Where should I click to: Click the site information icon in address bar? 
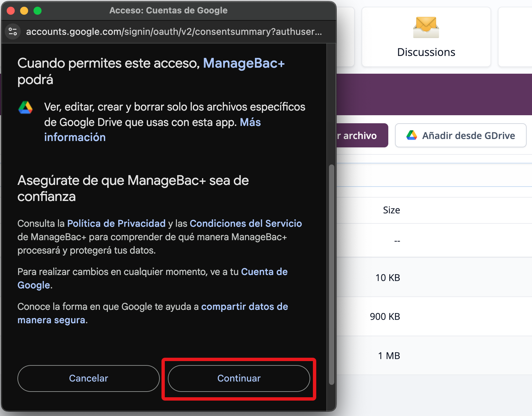click(x=13, y=31)
